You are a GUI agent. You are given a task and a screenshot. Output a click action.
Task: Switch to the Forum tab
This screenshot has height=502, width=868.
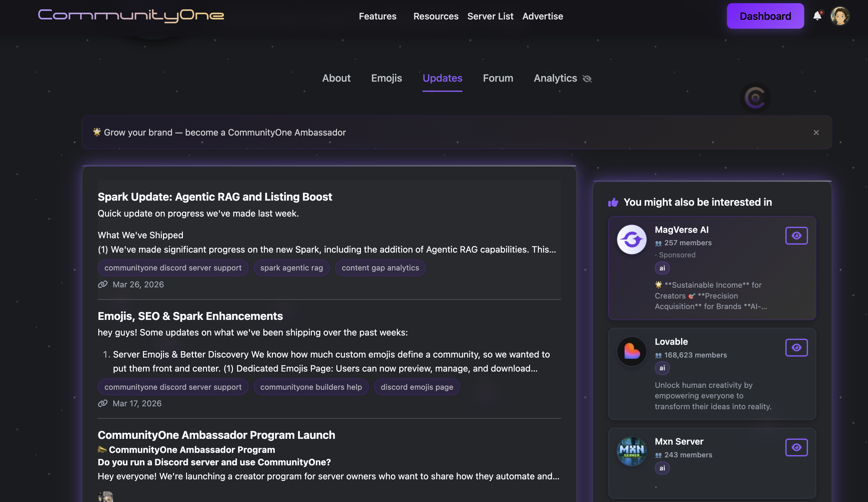click(498, 78)
